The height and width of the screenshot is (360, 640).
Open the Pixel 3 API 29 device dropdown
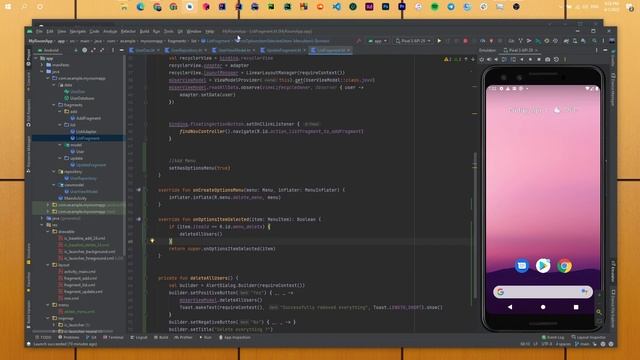(413, 41)
